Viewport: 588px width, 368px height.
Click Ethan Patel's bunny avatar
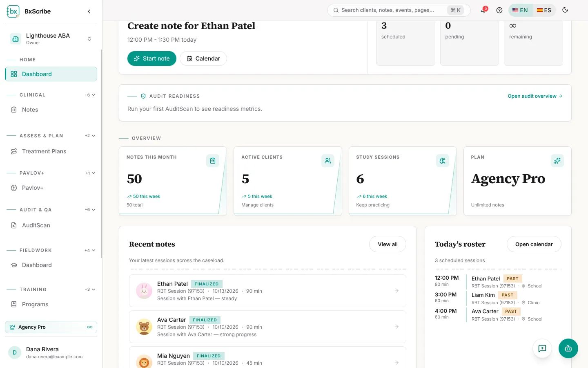(x=144, y=291)
